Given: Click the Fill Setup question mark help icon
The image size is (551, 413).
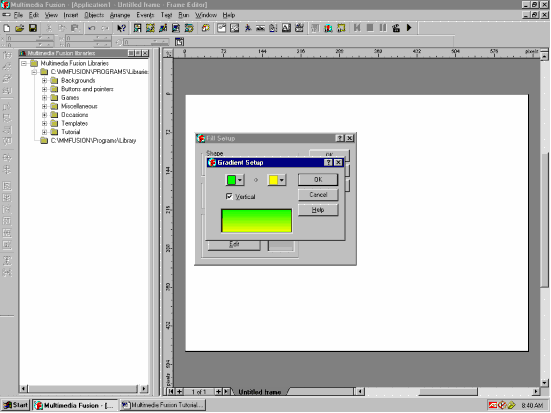Looking at the screenshot, I should point(340,138).
